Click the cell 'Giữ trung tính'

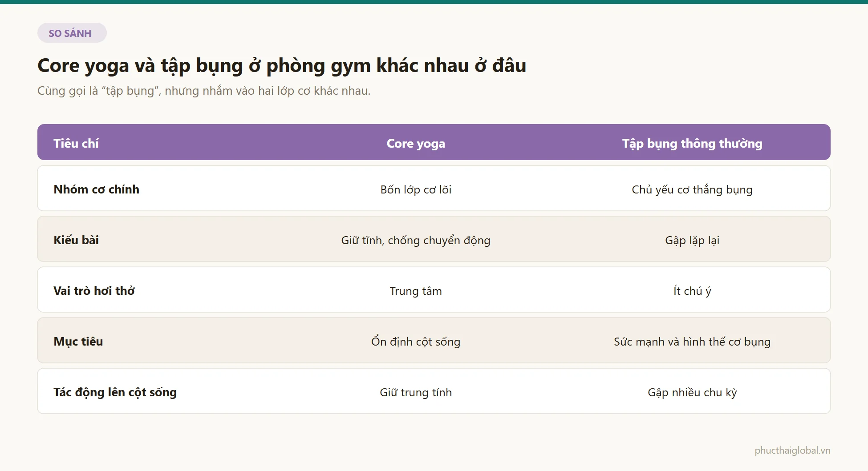click(416, 392)
